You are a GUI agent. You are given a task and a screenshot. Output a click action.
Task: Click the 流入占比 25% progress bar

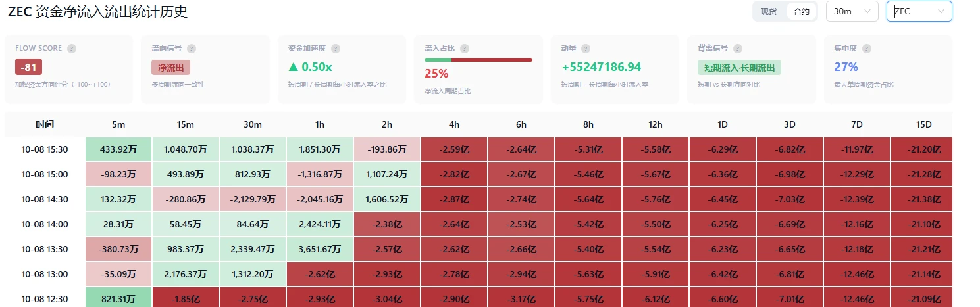tap(478, 60)
